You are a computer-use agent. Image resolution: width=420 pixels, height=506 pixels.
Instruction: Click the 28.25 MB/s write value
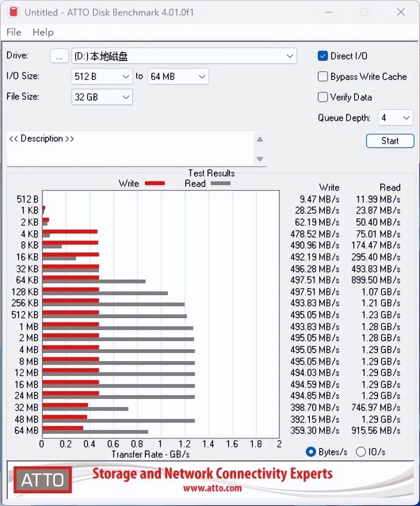(x=317, y=210)
